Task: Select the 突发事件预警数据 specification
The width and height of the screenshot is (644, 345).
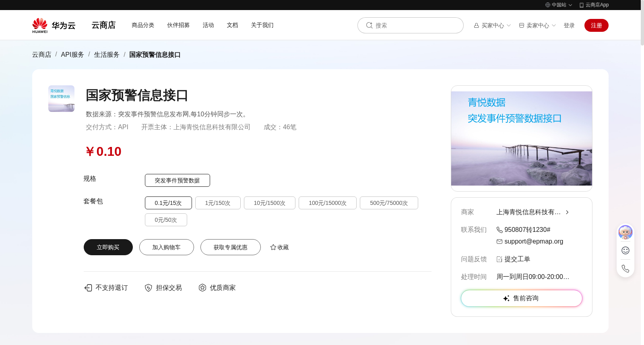Action: (x=178, y=180)
